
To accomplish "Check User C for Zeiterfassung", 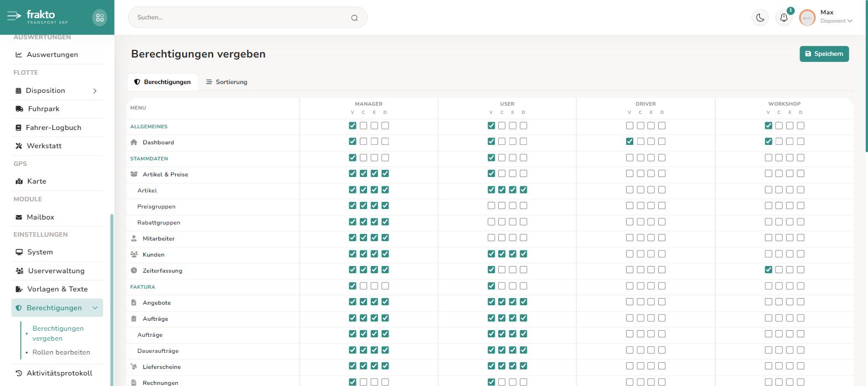I will (502, 270).
